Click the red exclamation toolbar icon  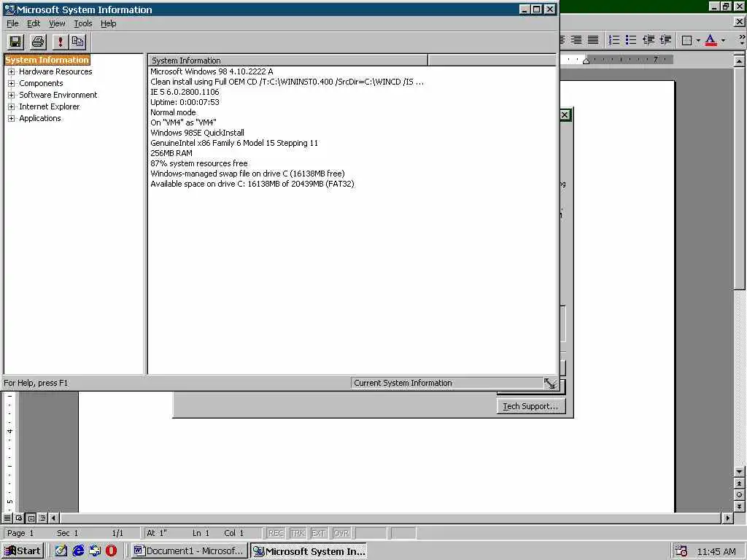[60, 42]
